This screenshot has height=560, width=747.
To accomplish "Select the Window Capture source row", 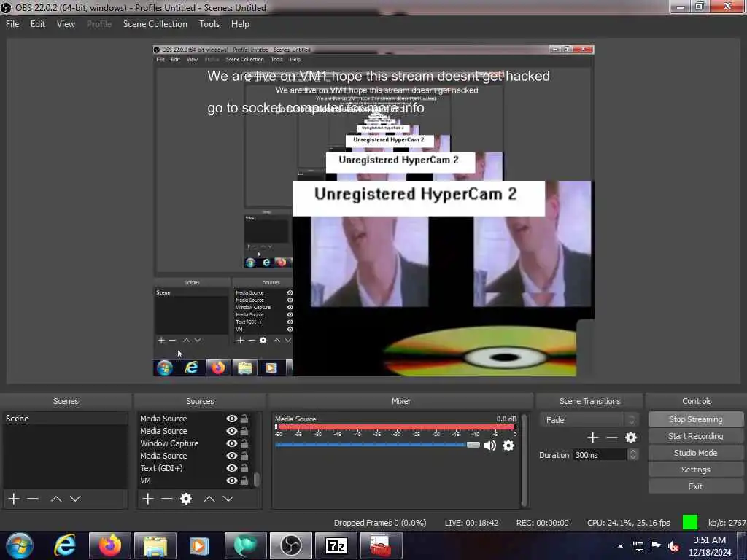I will point(194,443).
